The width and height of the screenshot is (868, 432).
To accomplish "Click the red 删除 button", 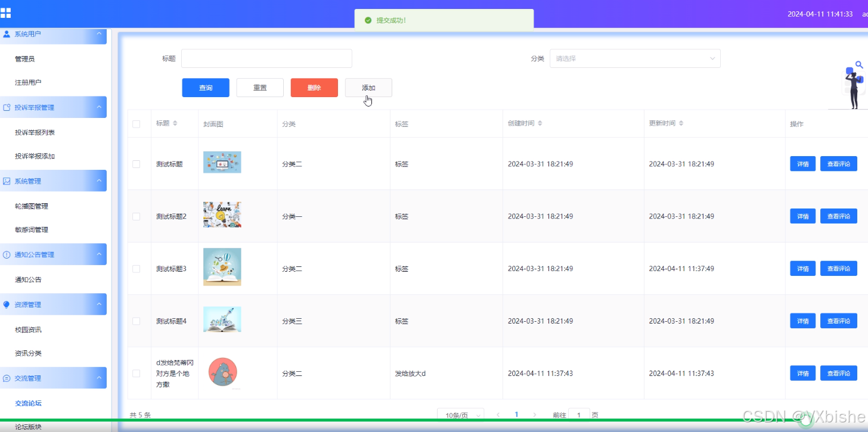I will tap(314, 88).
